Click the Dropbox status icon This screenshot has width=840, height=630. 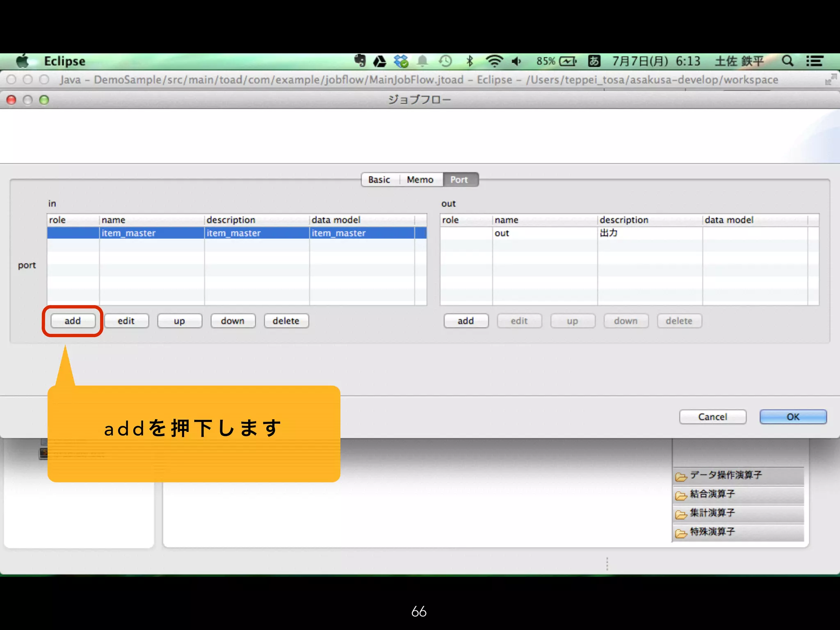coord(401,62)
